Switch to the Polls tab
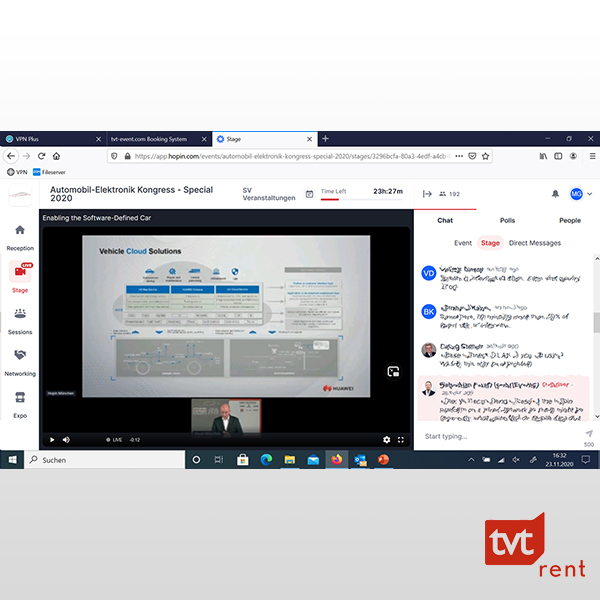600x600 pixels. (x=507, y=220)
